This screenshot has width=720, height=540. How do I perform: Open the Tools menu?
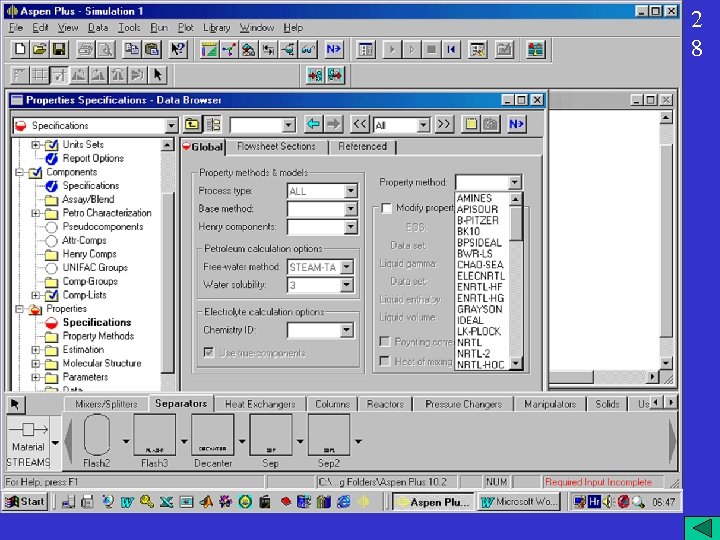point(129,28)
